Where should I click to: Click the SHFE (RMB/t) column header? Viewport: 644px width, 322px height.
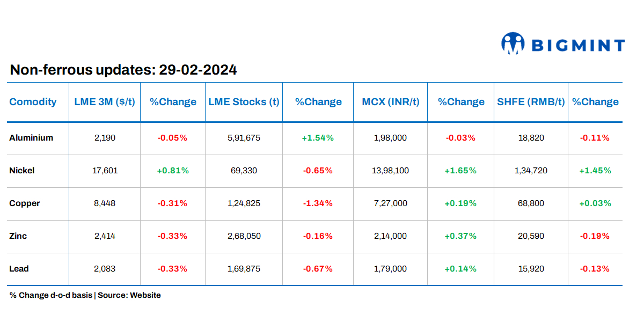(531, 102)
